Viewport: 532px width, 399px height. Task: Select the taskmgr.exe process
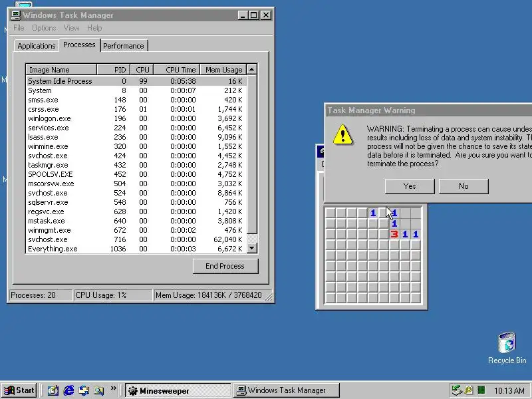[136, 165]
